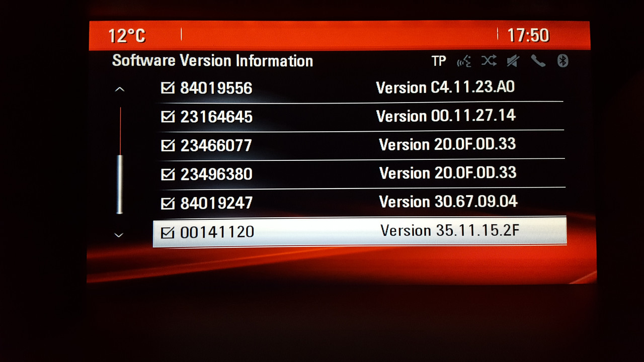
Task: Click the scroll-down chevron arrow
Action: 119,235
